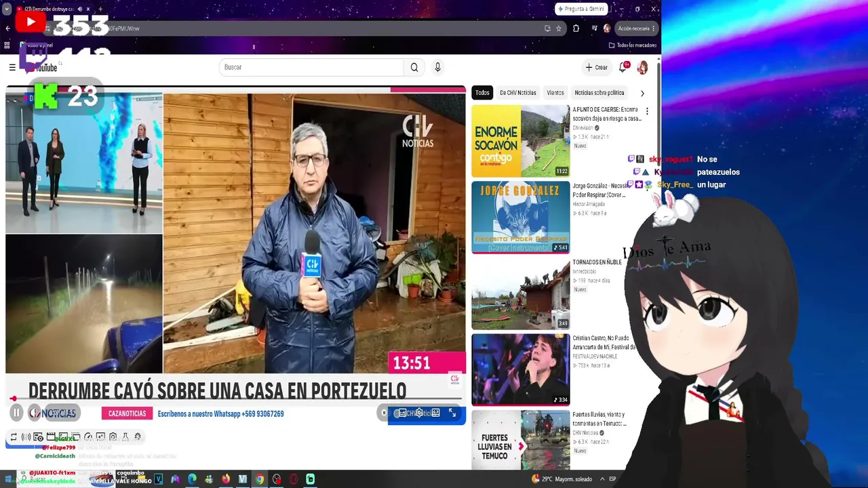Open YouTube notifications bell
Viewport: 868px width, 488px height.
[x=623, y=67]
